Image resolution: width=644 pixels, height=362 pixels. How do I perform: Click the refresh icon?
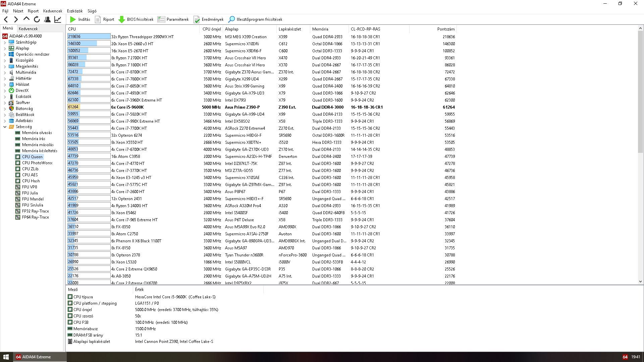tap(37, 19)
